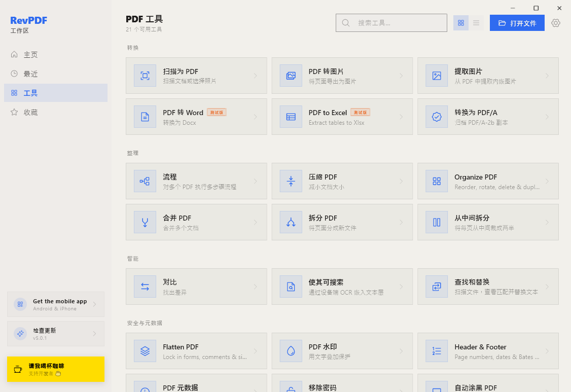Click the magnifier icon in search box
Screen dimensions: 571x392
coord(345,23)
